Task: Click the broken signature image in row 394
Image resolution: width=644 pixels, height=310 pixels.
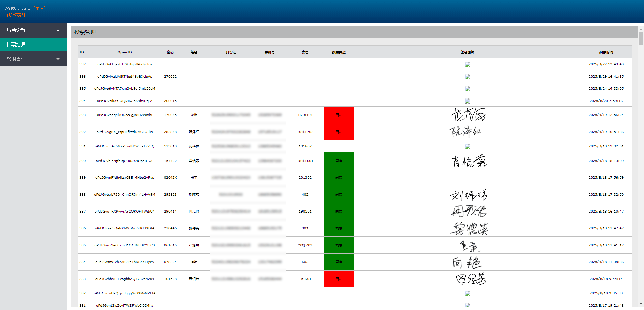Action: (x=467, y=101)
